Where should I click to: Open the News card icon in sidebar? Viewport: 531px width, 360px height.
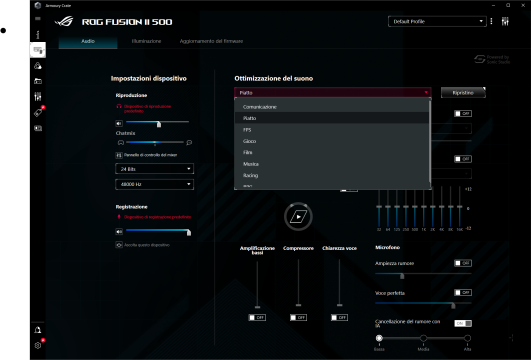(x=38, y=128)
